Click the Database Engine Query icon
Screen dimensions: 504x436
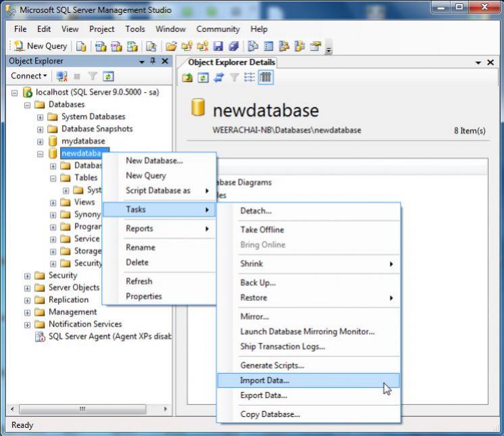pyautogui.click(x=81, y=47)
